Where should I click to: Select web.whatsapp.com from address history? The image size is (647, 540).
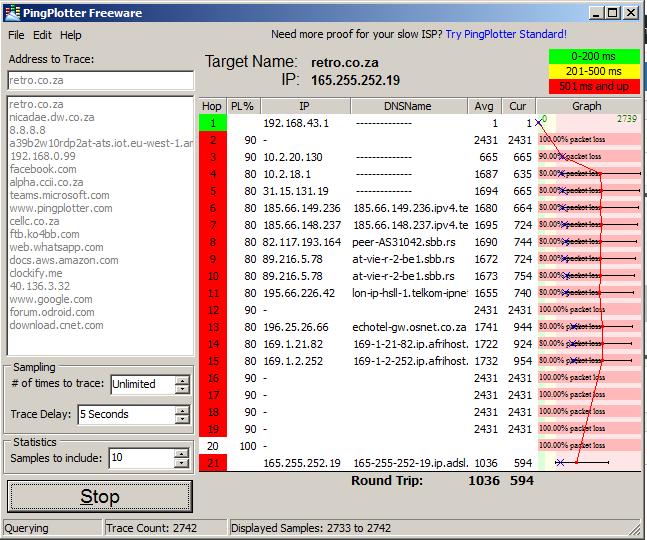coord(56,247)
